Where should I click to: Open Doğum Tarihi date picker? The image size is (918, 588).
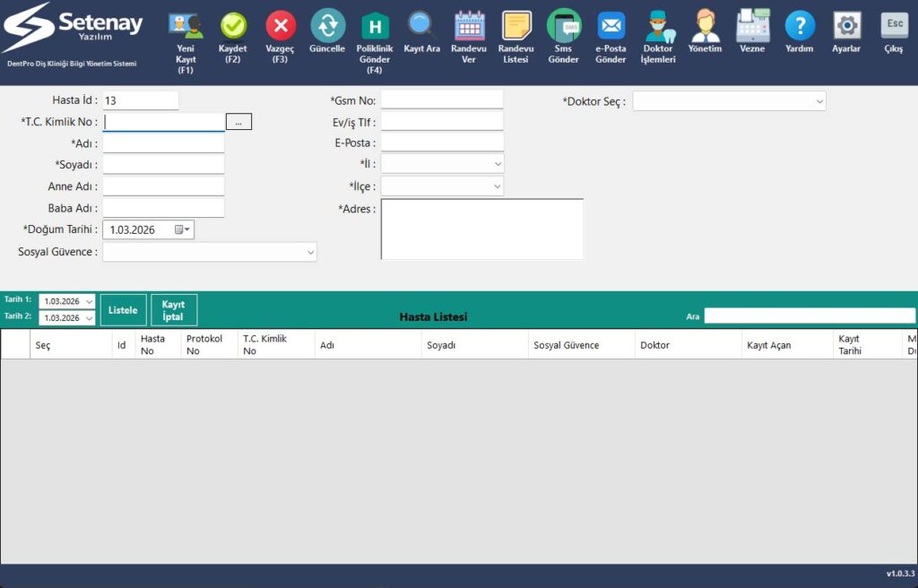click(x=182, y=230)
